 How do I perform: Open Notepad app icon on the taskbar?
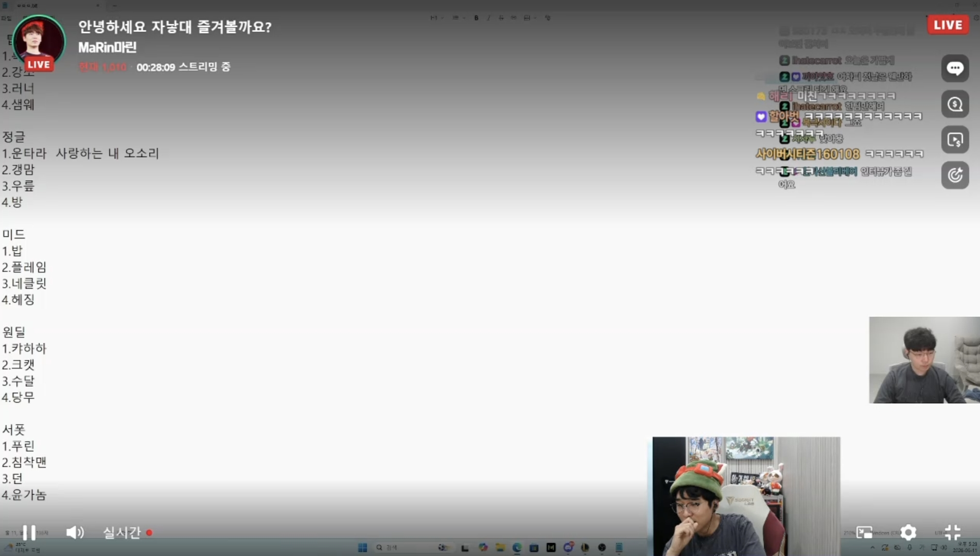pos(619,547)
